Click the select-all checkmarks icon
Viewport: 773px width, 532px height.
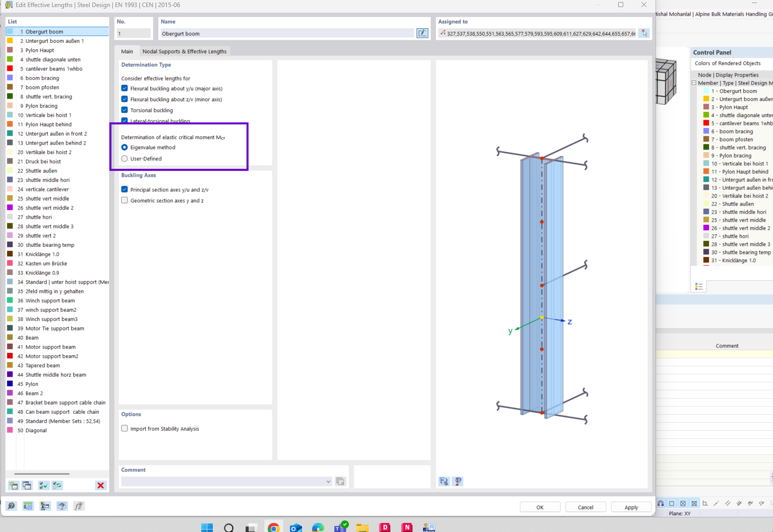click(x=44, y=485)
